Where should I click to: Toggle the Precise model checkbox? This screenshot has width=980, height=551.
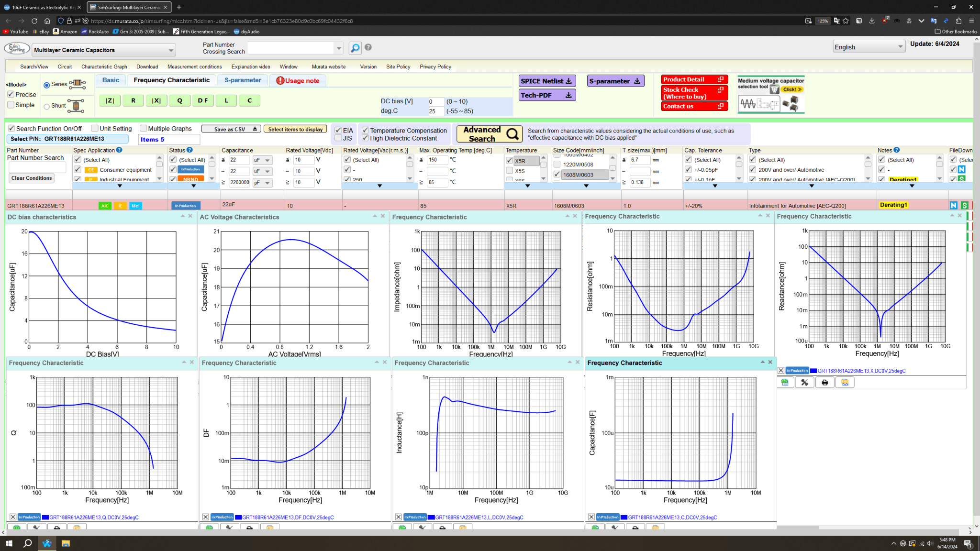11,94
